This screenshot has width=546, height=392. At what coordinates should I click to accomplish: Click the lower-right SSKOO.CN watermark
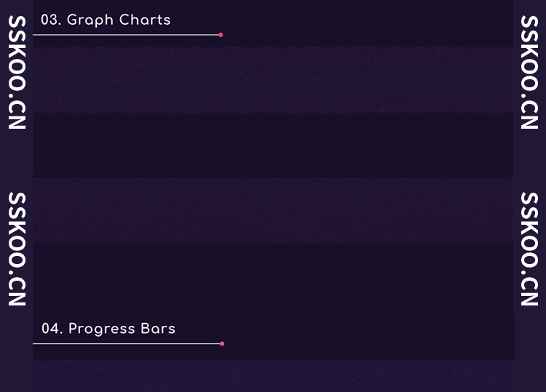(x=529, y=249)
